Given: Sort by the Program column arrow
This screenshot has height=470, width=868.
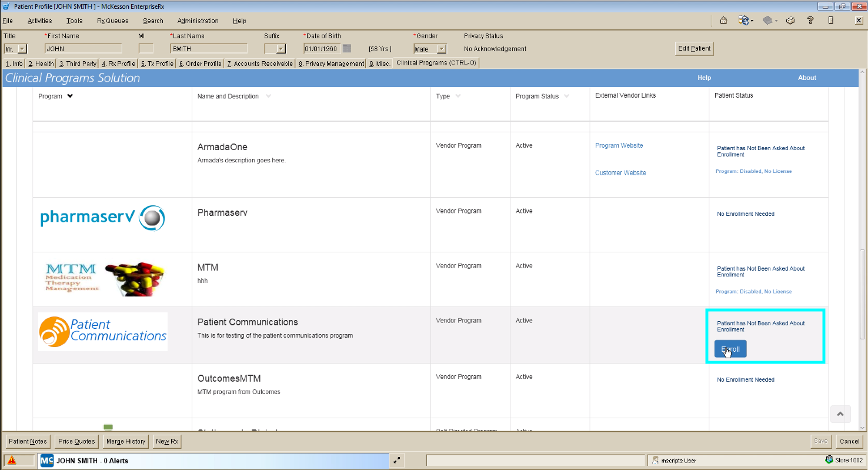Looking at the screenshot, I should click(70, 96).
